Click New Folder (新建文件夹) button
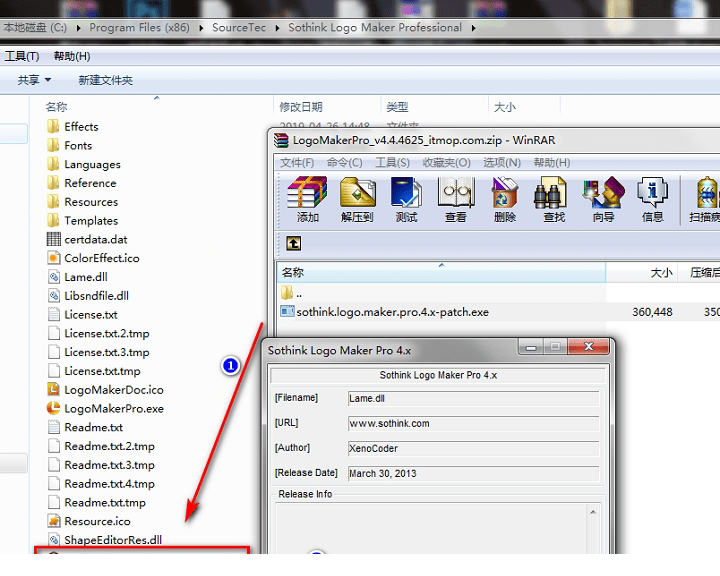 pyautogui.click(x=106, y=80)
